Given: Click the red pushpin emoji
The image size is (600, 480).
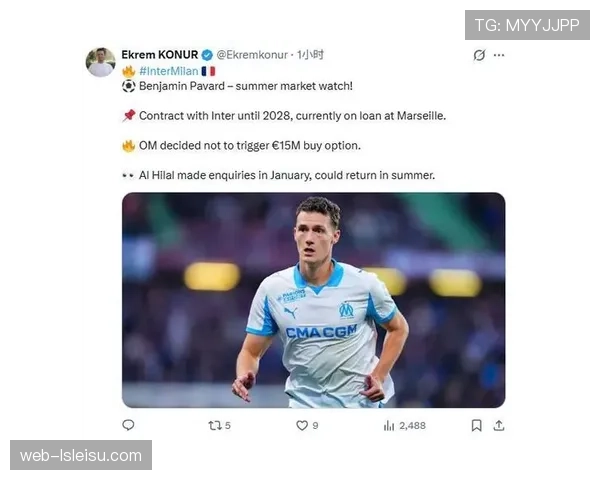Looking at the screenshot, I should point(129,115).
